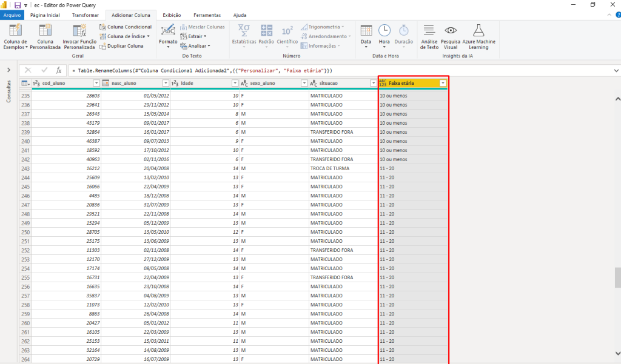Image resolution: width=621 pixels, height=364 pixels.
Task: Click the Formato text format icon
Action: (x=168, y=31)
